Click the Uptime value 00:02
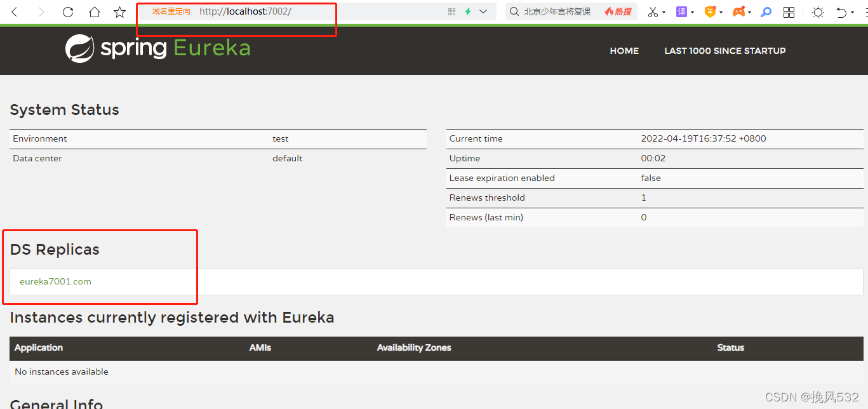Viewport: 868px width, 409px height. [x=653, y=158]
